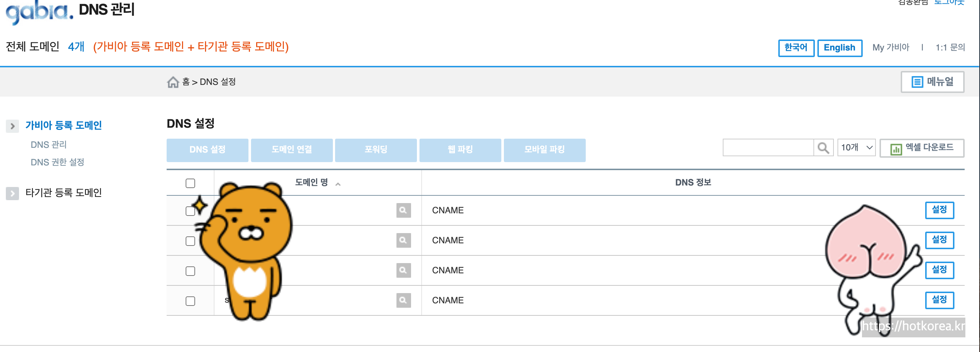This screenshot has width=980, height=352.
Task: Open the 메뉴얼 manual button
Action: [x=932, y=82]
